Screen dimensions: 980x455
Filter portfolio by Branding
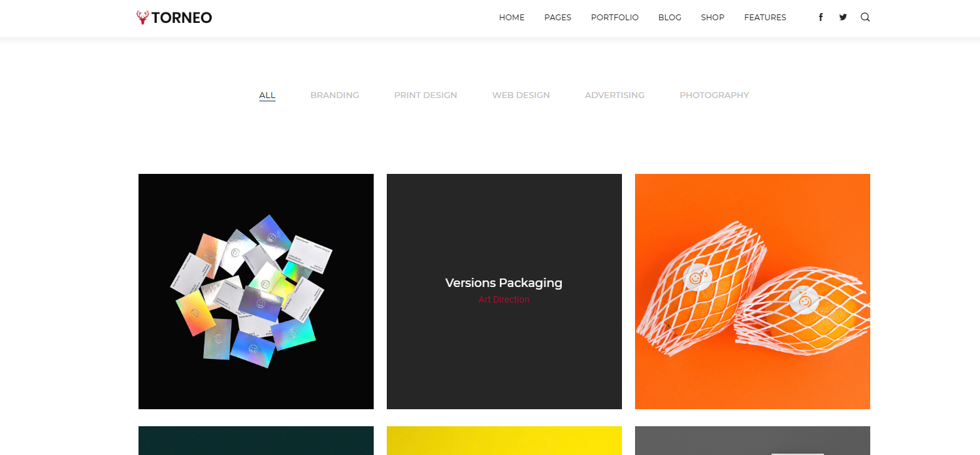(335, 95)
